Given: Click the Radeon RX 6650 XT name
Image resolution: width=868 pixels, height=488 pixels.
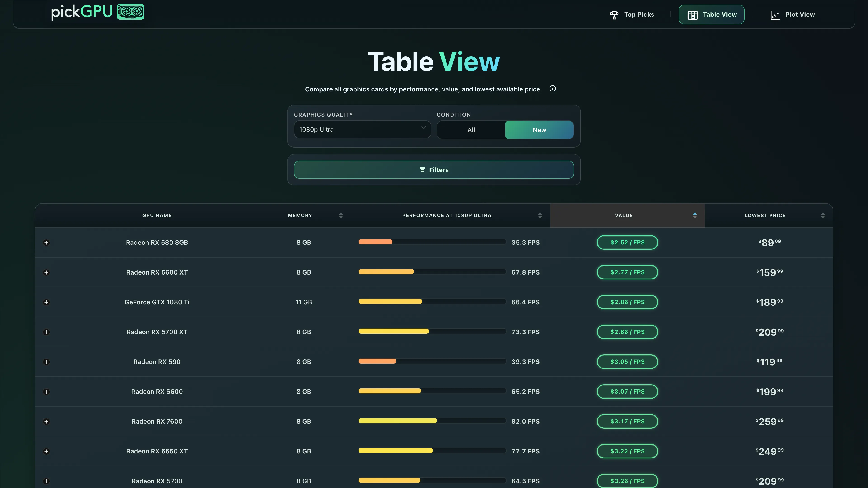Looking at the screenshot, I should click(x=157, y=451).
